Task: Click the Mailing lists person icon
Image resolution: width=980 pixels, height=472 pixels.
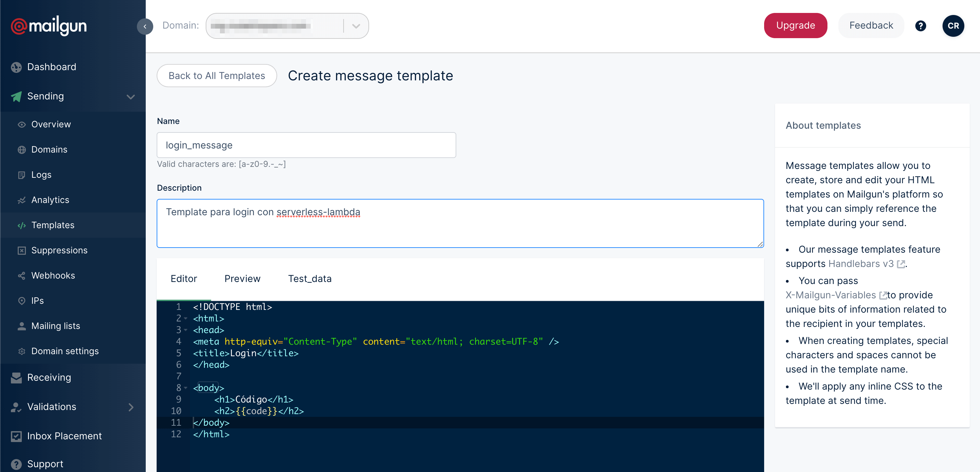Action: (22, 326)
